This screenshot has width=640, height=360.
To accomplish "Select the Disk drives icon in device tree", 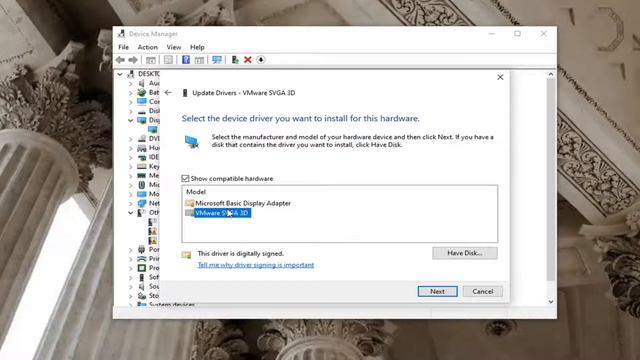I will 142,111.
